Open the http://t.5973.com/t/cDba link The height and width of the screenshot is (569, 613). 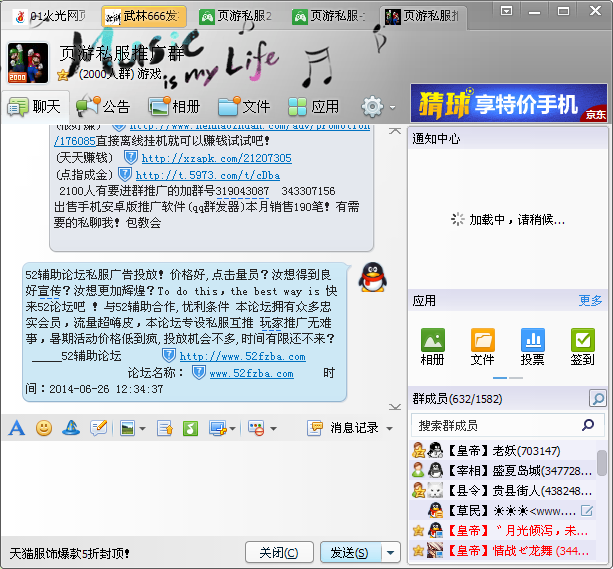tap(208, 175)
